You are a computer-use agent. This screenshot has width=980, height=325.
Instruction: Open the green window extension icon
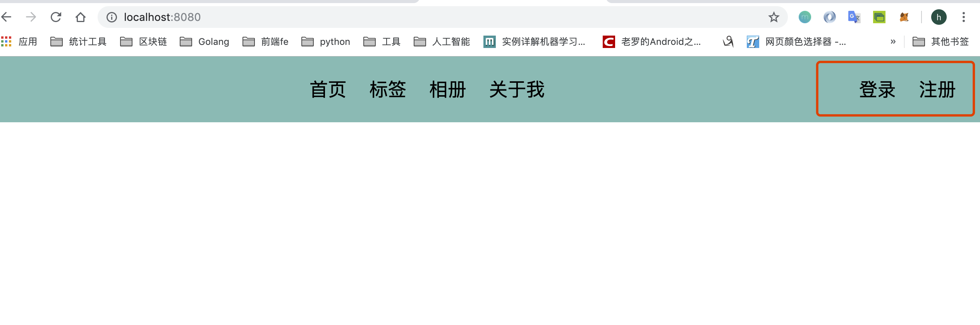click(879, 17)
